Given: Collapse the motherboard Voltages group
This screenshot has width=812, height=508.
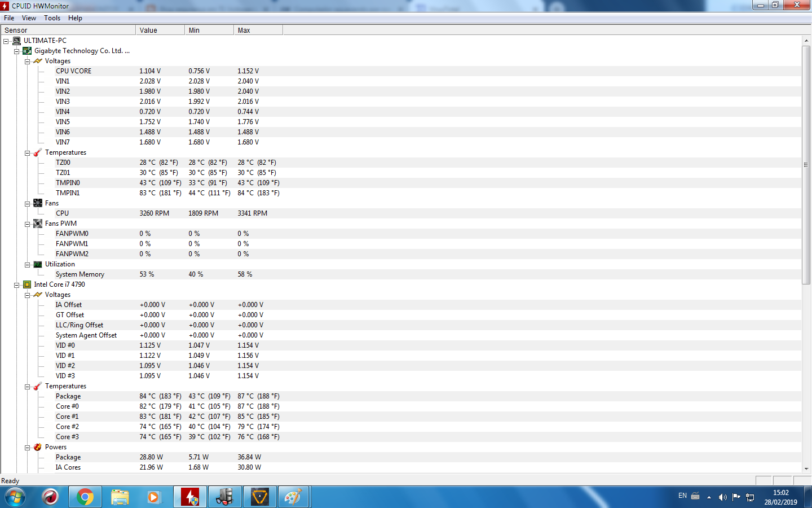Looking at the screenshot, I should coord(27,62).
